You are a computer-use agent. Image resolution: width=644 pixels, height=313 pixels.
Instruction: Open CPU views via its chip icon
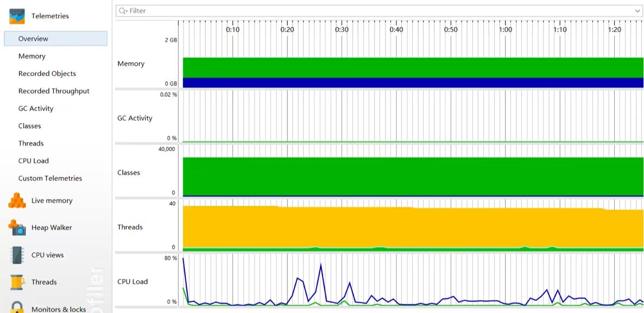click(17, 255)
